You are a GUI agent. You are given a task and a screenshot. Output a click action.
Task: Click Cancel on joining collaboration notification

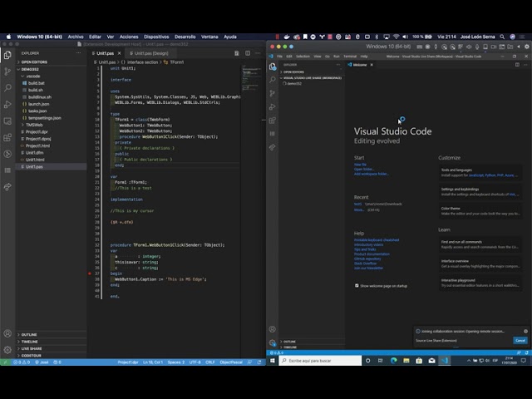click(x=520, y=340)
